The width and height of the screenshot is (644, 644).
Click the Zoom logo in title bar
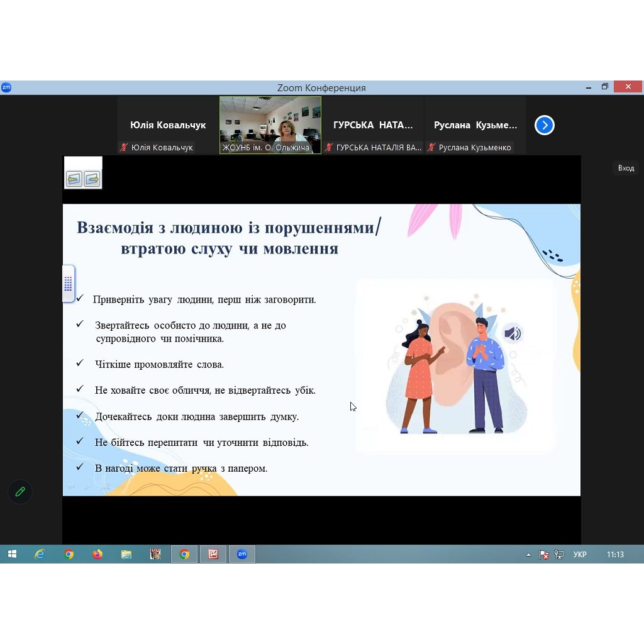6,87
